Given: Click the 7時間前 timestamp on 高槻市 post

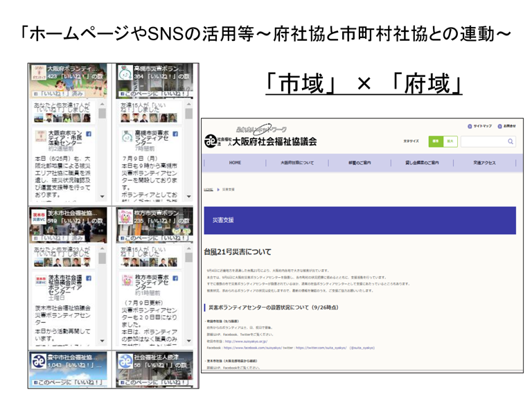Looking at the screenshot, I should point(145,149).
